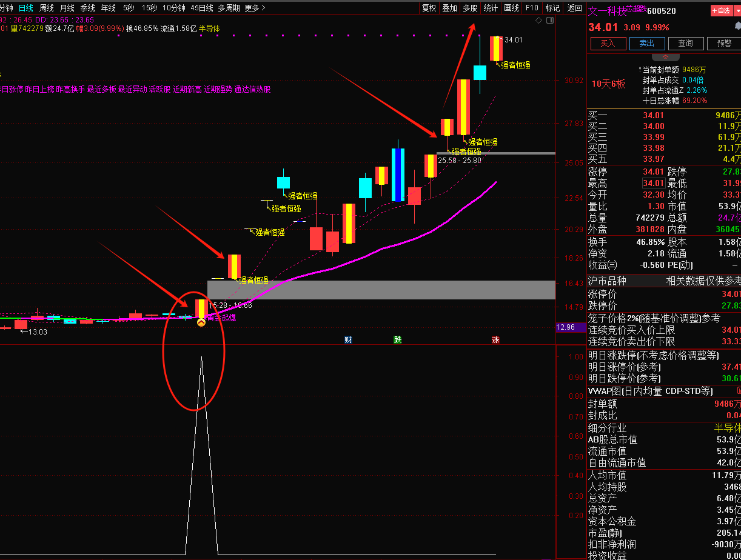Image resolution: width=741 pixels, height=560 pixels.
Task: Switch to the 年线 yearly tab
Action: (x=109, y=8)
